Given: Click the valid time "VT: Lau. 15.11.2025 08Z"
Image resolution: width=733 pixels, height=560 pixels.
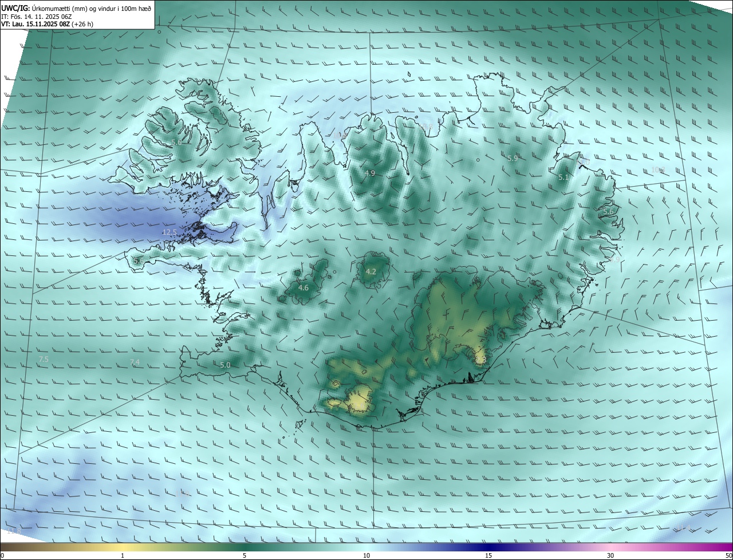Looking at the screenshot, I should 34,24.
